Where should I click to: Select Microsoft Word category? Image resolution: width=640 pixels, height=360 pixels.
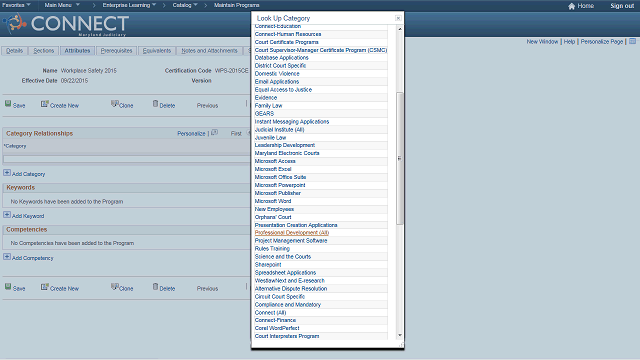pyautogui.click(x=273, y=201)
